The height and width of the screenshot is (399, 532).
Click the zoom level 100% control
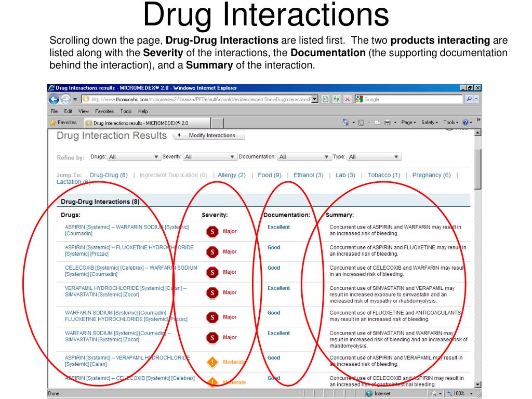pyautogui.click(x=459, y=394)
